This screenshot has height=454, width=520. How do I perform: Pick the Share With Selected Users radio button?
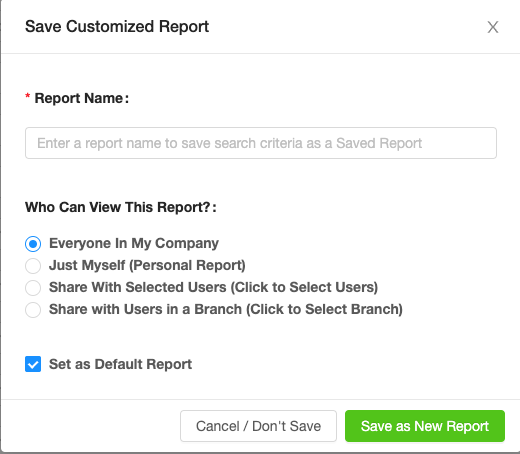pos(33,288)
